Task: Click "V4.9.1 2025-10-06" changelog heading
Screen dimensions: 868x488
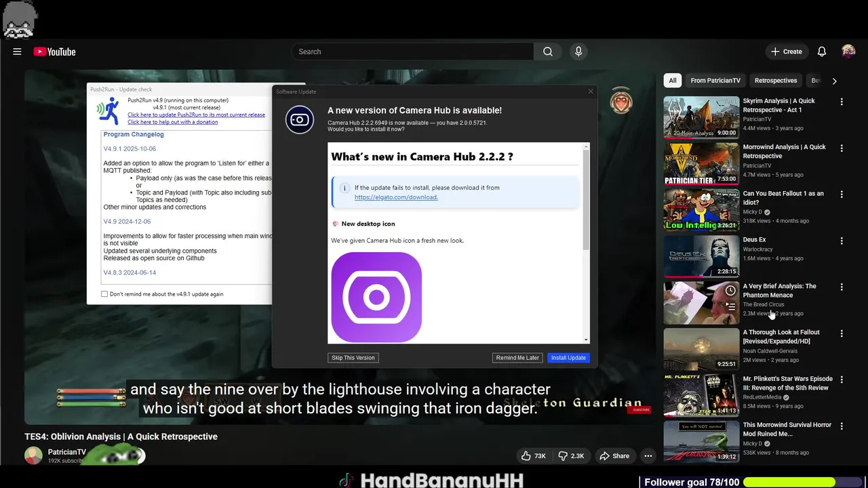Action: (x=130, y=149)
